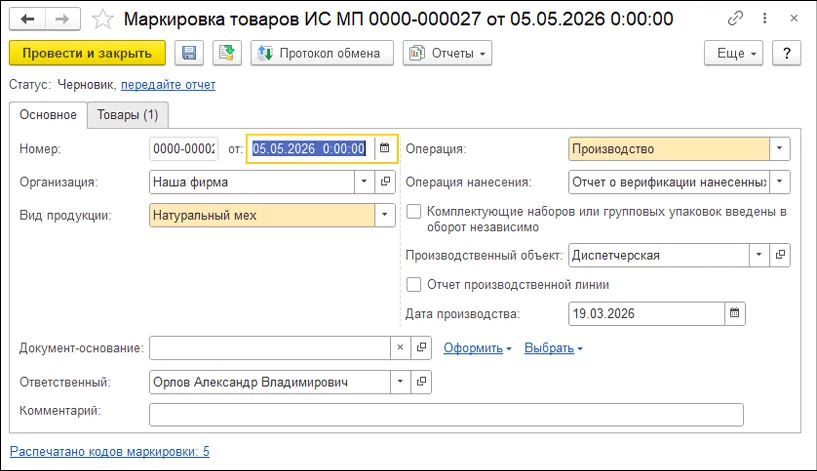Add document to favorites with star icon
This screenshot has height=471, width=817.
pyautogui.click(x=103, y=19)
